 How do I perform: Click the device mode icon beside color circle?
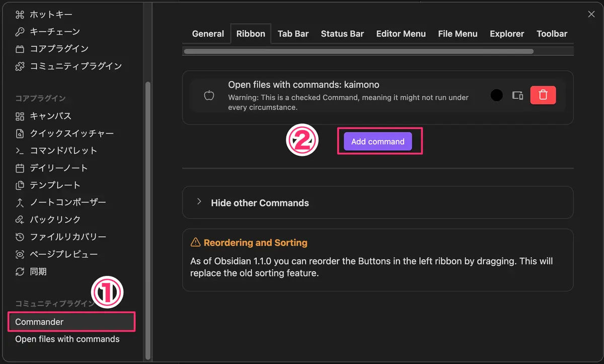click(x=517, y=95)
